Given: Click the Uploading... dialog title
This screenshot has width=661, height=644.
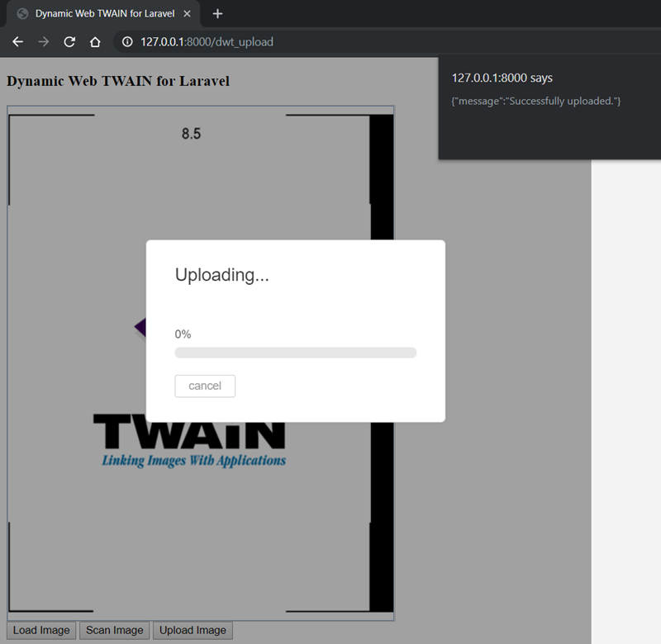Looking at the screenshot, I should coord(222,275).
